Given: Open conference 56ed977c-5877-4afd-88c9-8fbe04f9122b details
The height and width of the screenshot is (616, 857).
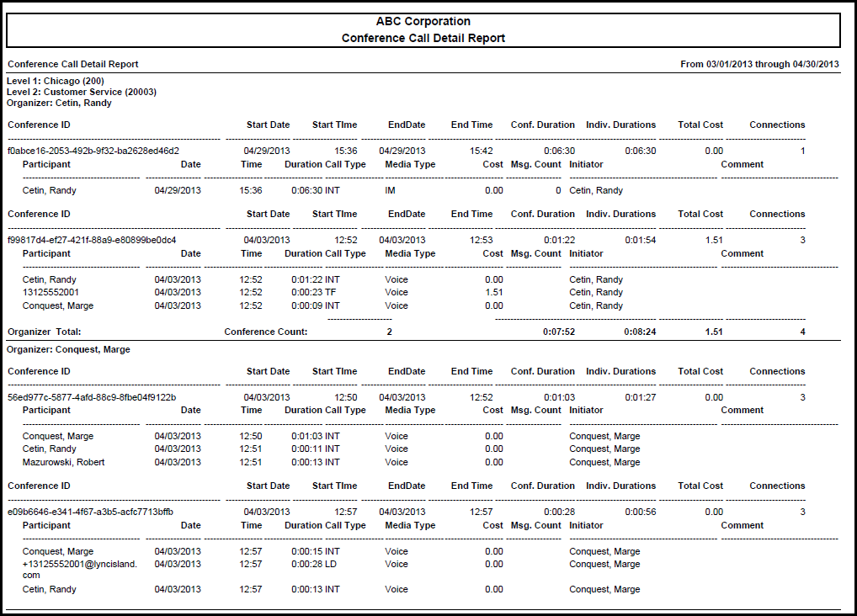Looking at the screenshot, I should [x=108, y=396].
